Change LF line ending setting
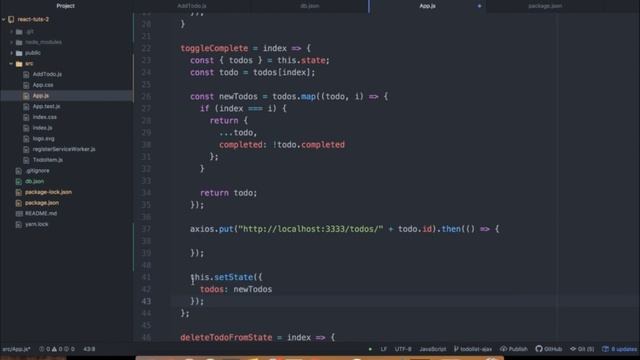The image size is (640, 360). pos(384,349)
